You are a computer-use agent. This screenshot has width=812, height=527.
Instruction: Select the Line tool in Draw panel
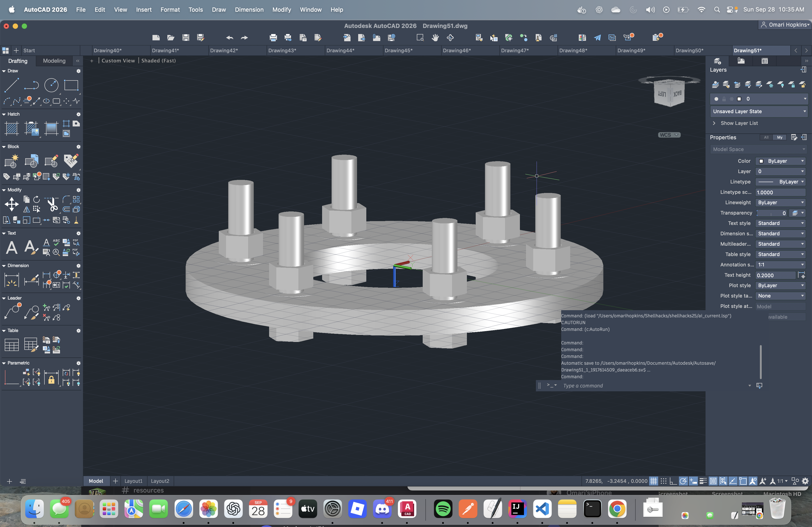click(11, 85)
